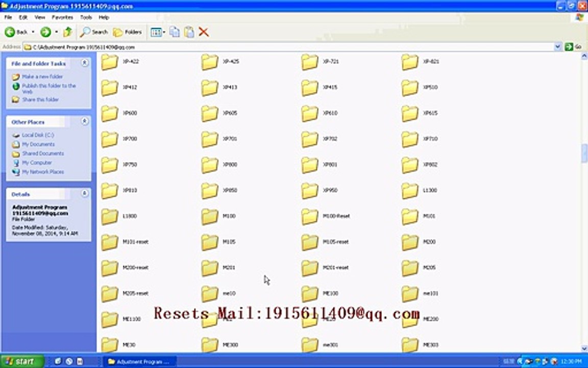Select the XP-821 folder

[421, 62]
